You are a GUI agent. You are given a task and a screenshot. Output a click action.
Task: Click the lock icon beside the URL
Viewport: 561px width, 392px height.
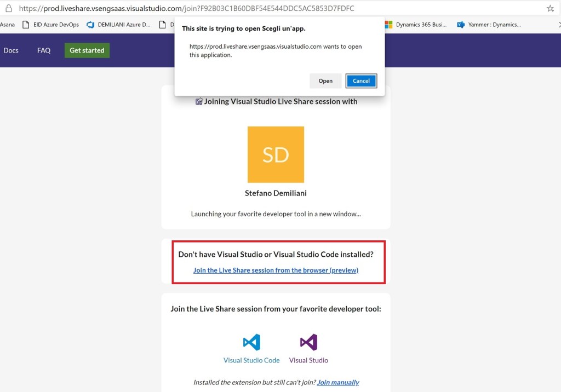(x=8, y=8)
